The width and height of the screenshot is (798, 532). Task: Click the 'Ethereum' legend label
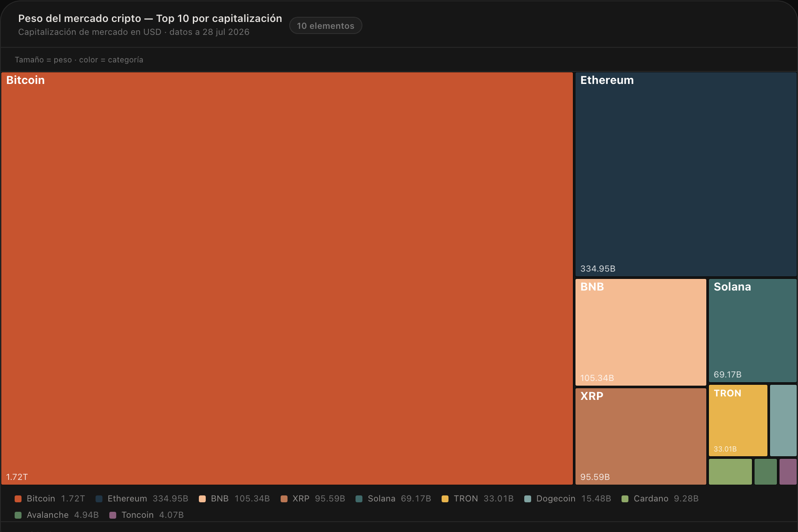pyautogui.click(x=127, y=498)
